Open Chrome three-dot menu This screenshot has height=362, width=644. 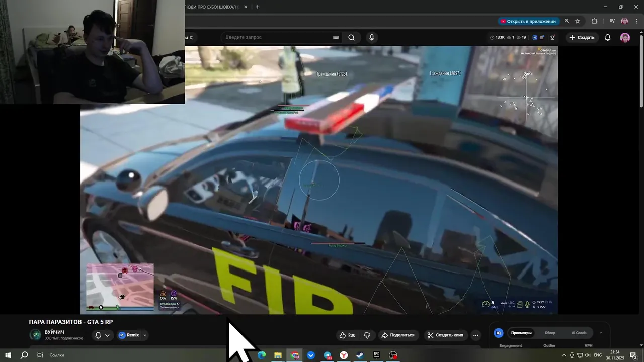click(x=636, y=21)
